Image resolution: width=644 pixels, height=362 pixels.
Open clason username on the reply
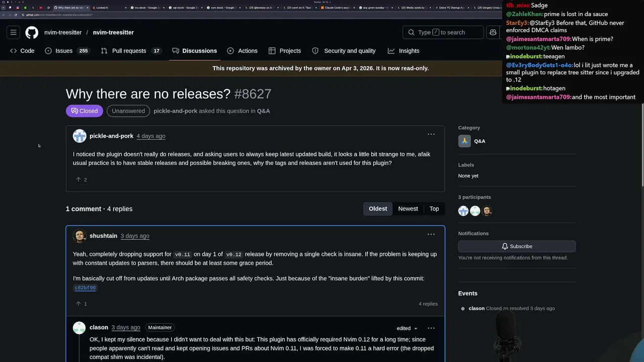pyautogui.click(x=99, y=327)
